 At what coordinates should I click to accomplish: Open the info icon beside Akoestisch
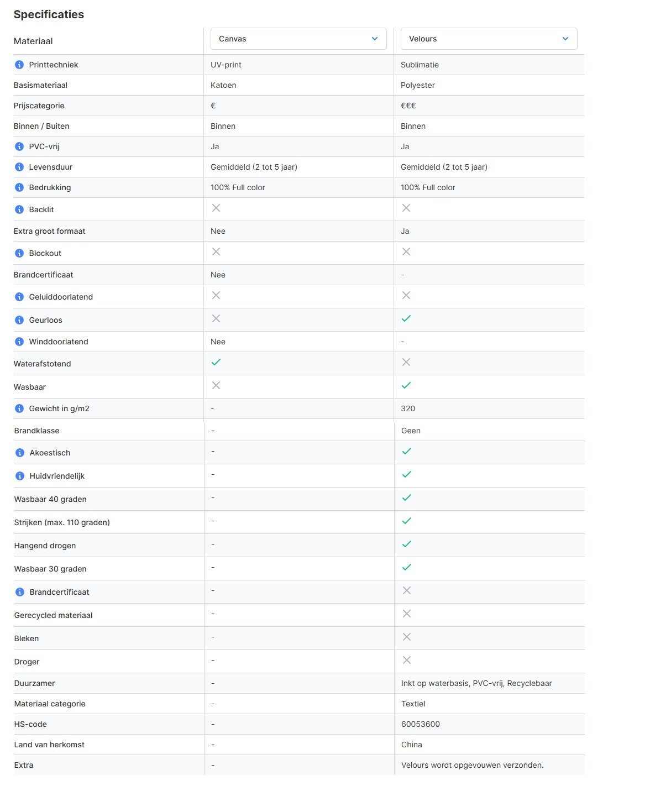click(x=20, y=453)
